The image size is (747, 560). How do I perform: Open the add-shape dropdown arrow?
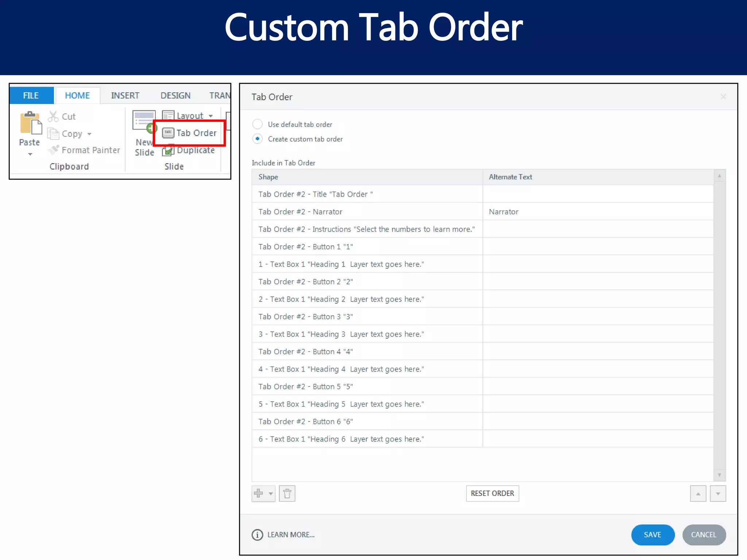pos(270,494)
